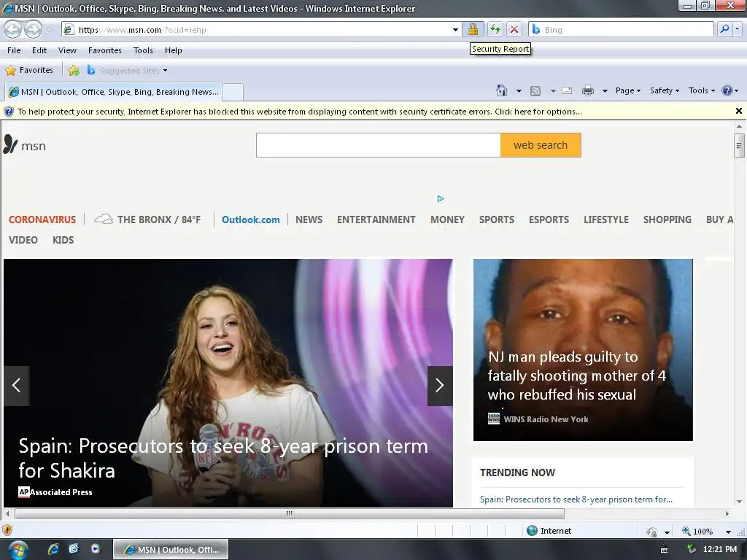Click the Windows Media Player quick launch icon
This screenshot has width=747, height=560.
[x=96, y=549]
